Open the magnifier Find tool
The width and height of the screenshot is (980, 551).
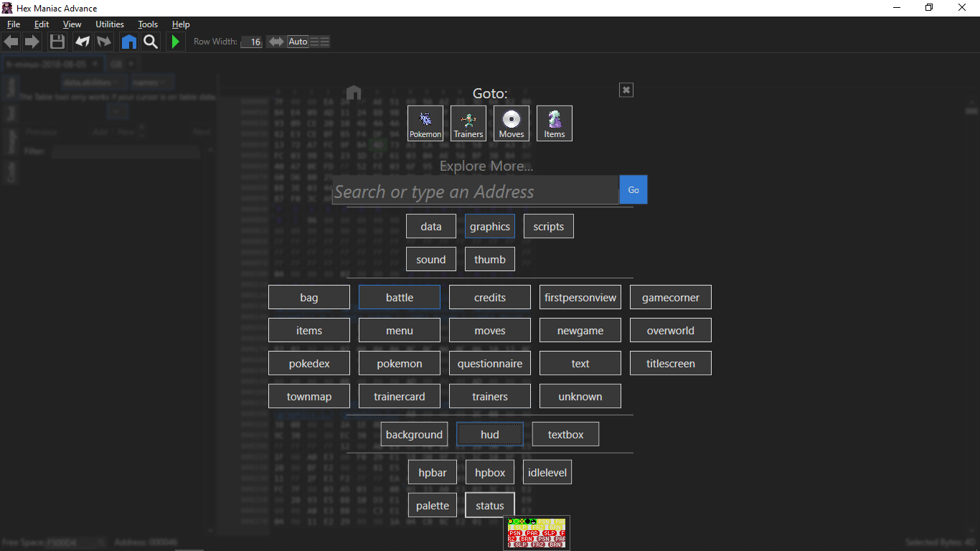pos(151,42)
